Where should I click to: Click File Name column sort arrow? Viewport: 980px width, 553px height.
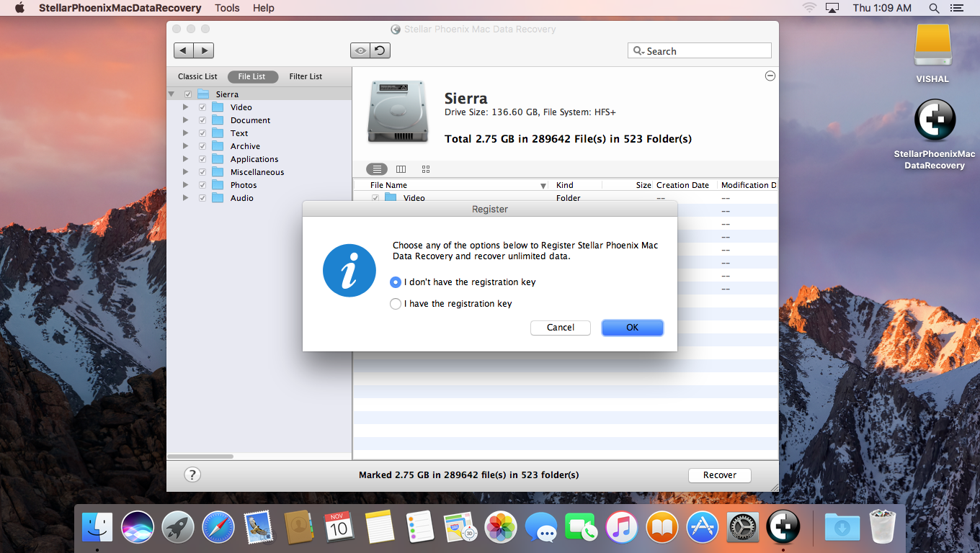(543, 186)
